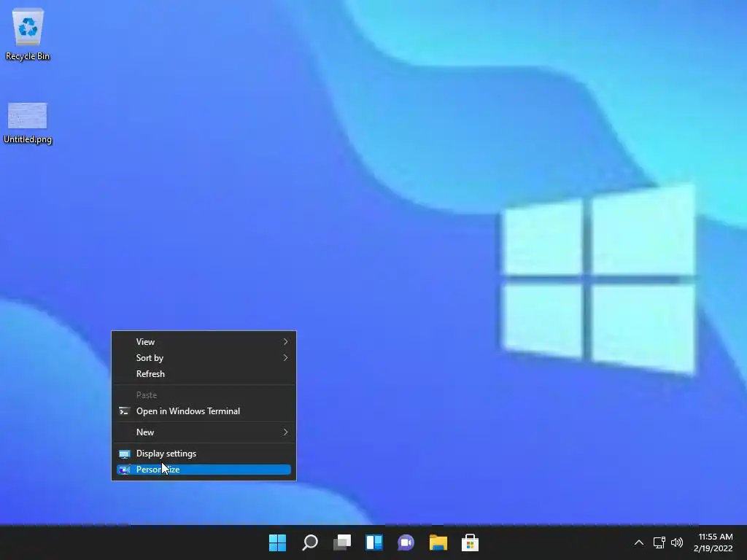Image resolution: width=747 pixels, height=560 pixels.
Task: Choose Display settings from context menu
Action: [204, 454]
